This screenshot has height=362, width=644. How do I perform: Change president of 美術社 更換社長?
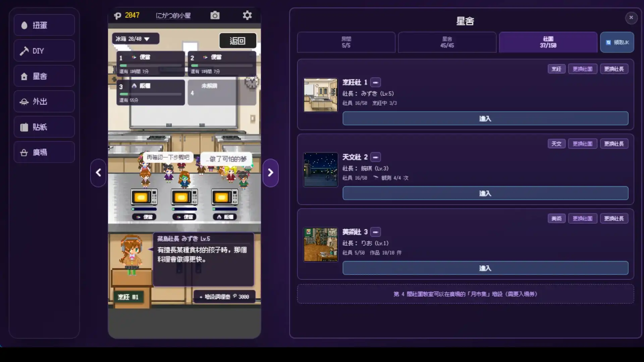click(x=614, y=219)
